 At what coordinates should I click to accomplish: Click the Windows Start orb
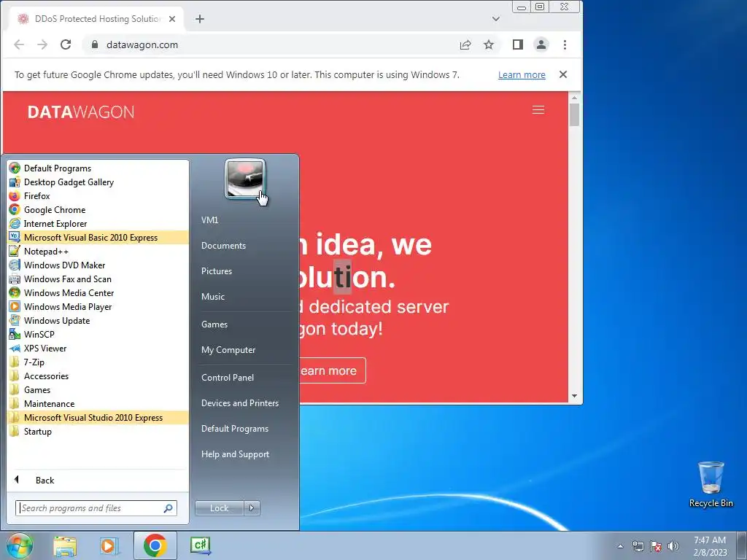(x=20, y=545)
